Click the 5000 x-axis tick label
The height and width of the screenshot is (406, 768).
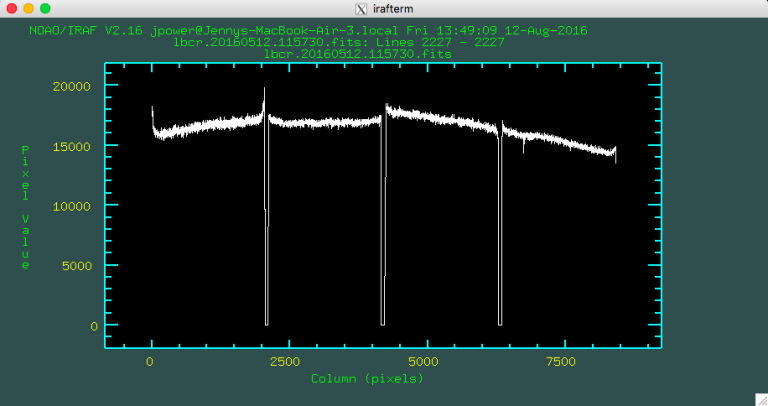[423, 362]
